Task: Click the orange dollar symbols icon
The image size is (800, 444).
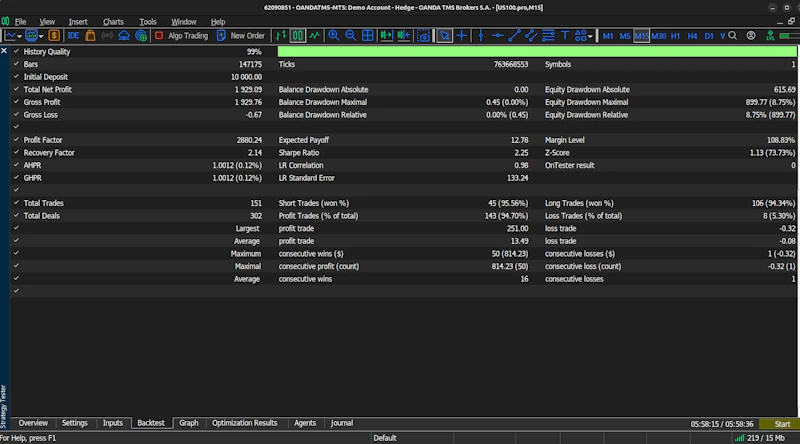Action: pyautogui.click(x=54, y=36)
